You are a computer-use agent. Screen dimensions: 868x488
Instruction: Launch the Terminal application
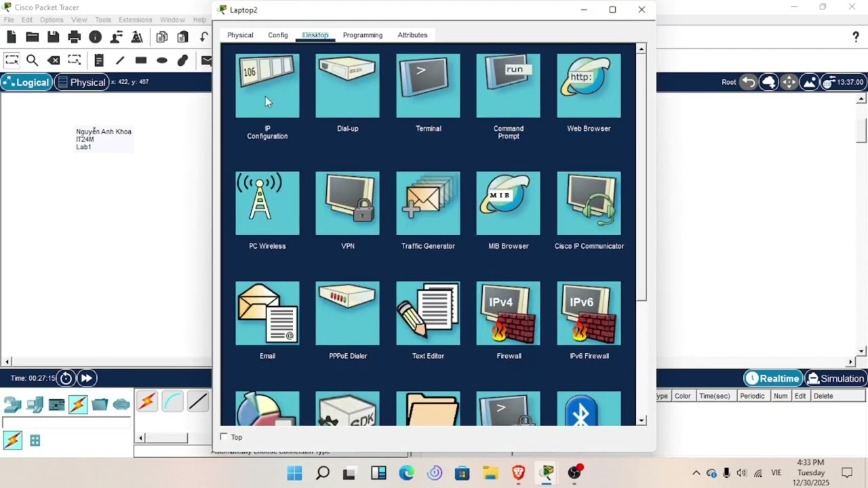428,86
